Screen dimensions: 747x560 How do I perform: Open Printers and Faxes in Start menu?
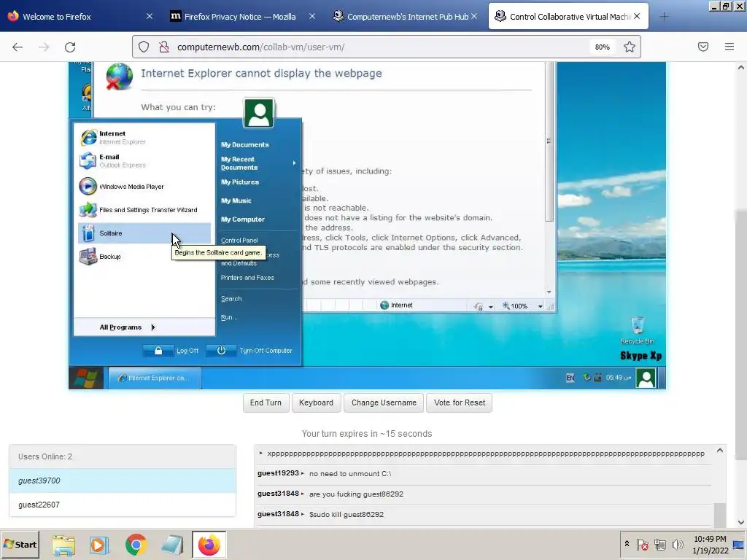coord(247,277)
